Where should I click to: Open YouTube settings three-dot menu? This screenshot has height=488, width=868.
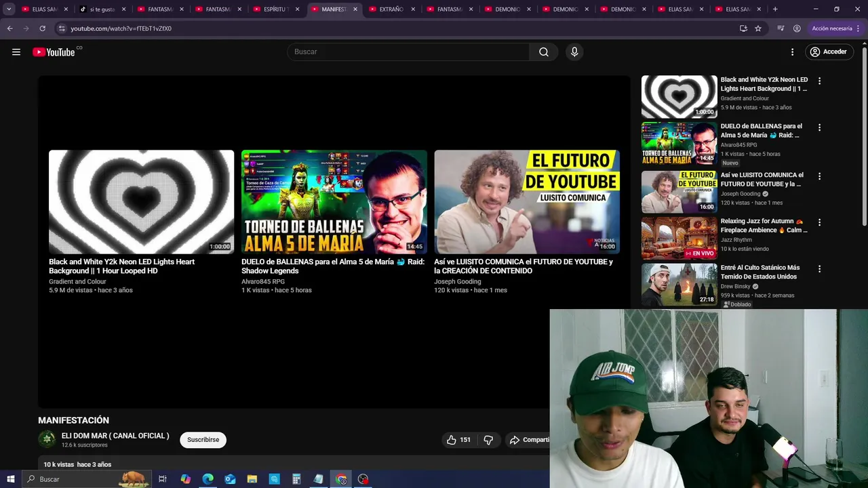pyautogui.click(x=792, y=52)
